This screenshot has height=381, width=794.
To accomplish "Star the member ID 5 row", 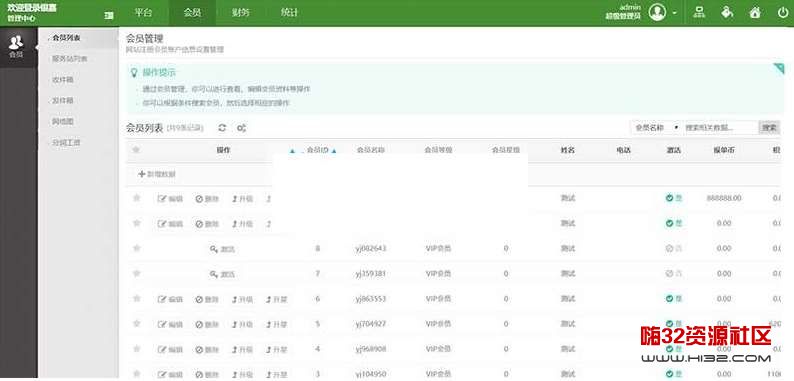I will pyautogui.click(x=136, y=323).
